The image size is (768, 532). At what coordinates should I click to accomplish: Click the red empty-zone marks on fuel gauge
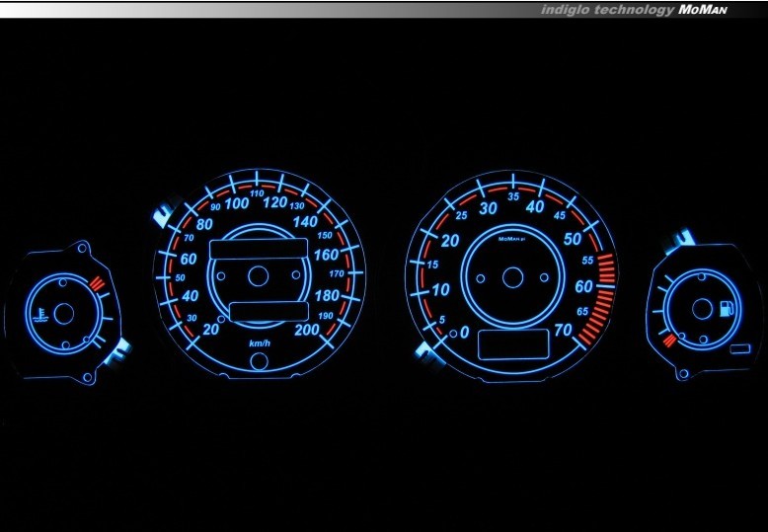click(671, 342)
